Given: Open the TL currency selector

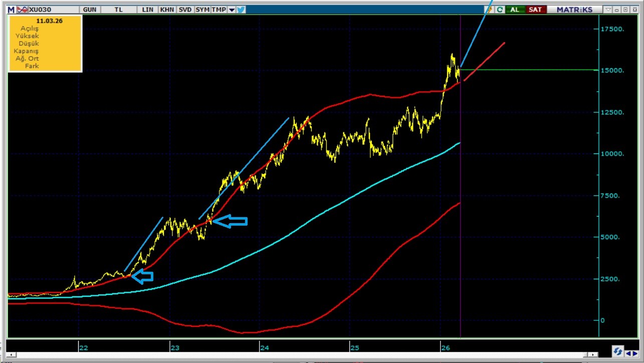Looking at the screenshot, I should coord(119,10).
